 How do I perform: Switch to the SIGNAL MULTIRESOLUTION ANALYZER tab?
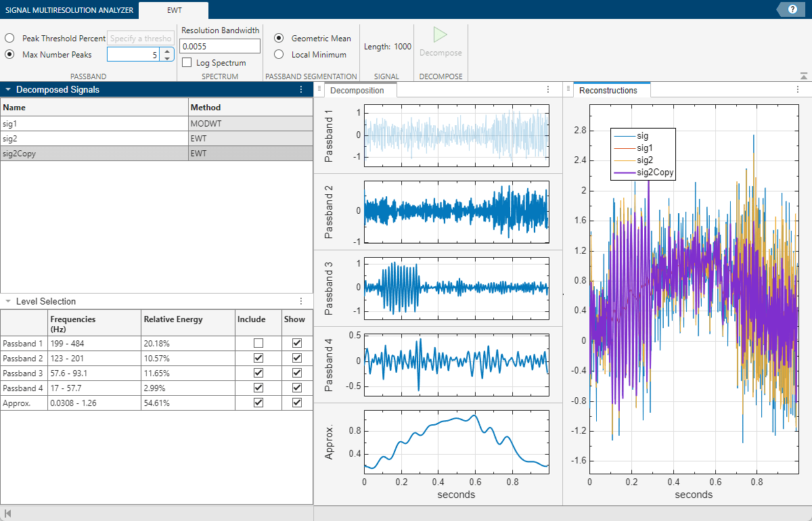(68, 10)
